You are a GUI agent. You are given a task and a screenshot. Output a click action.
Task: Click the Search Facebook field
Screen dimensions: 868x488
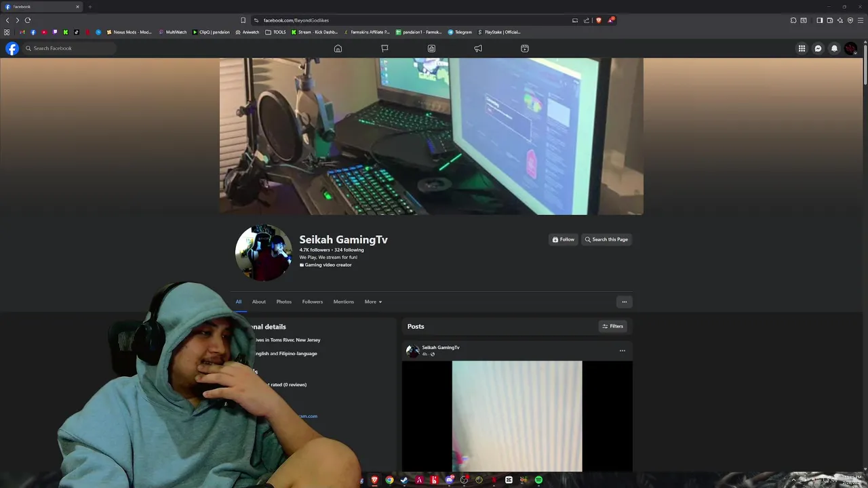[69, 48]
